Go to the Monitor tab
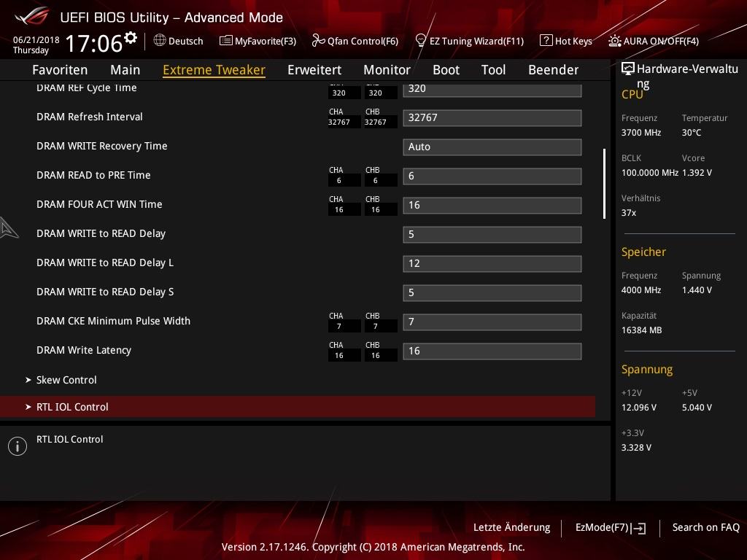Image resolution: width=747 pixels, height=560 pixels. coord(387,70)
